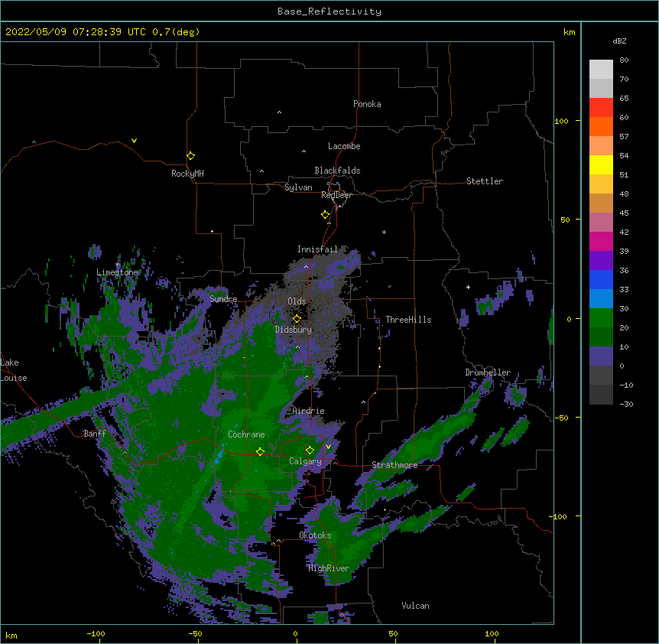Image resolution: width=659 pixels, height=644 pixels.
Task: Click the Blackfalds city label
Action: [x=337, y=171]
